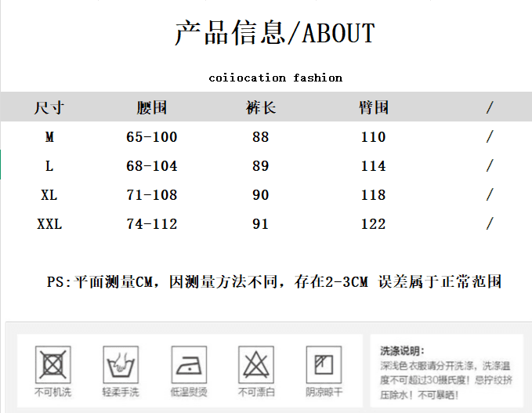Screen dimensions: 532x413
Task: Select the 产品信息/ABOUT heading
Action: 275,33
